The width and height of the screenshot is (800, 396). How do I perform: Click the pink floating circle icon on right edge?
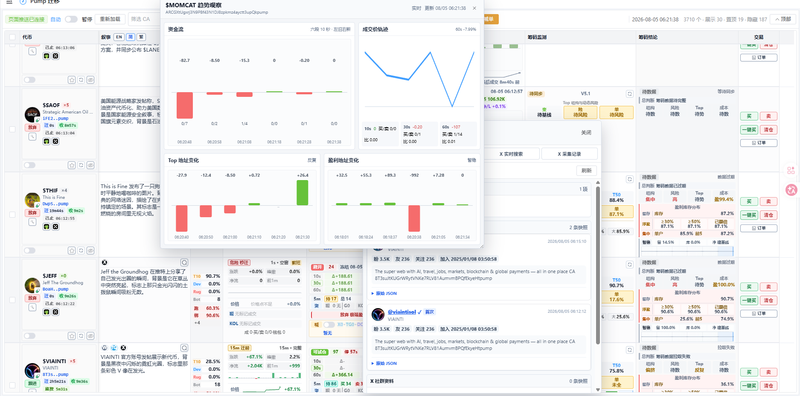[791, 190]
